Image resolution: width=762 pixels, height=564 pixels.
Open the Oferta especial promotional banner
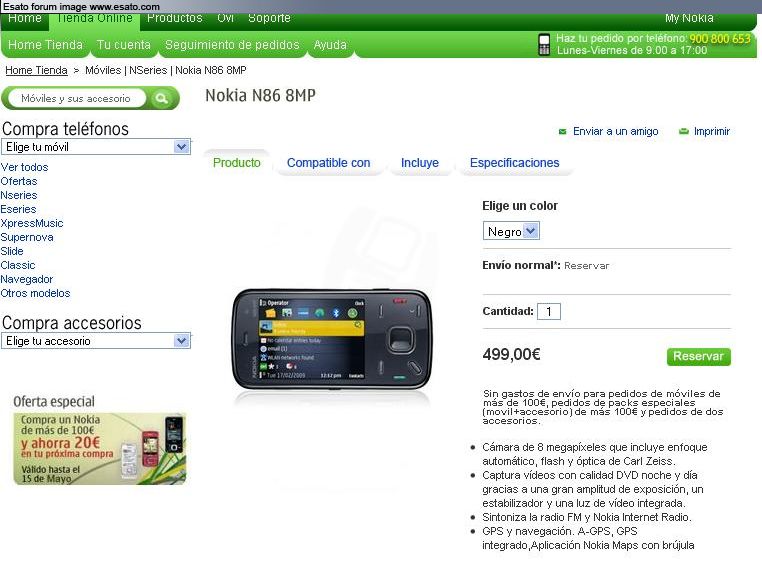point(100,448)
